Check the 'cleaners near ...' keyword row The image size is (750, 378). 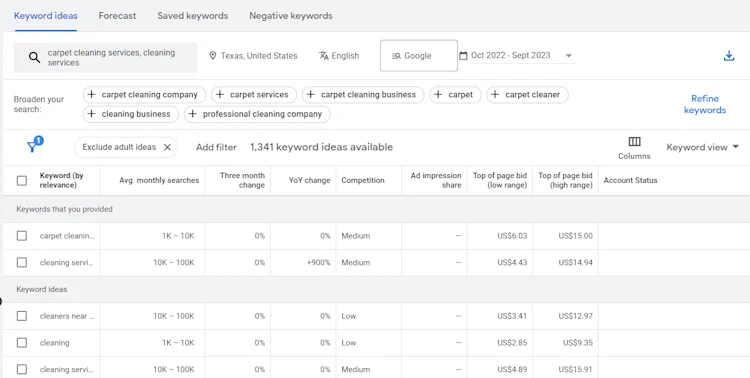coord(22,316)
